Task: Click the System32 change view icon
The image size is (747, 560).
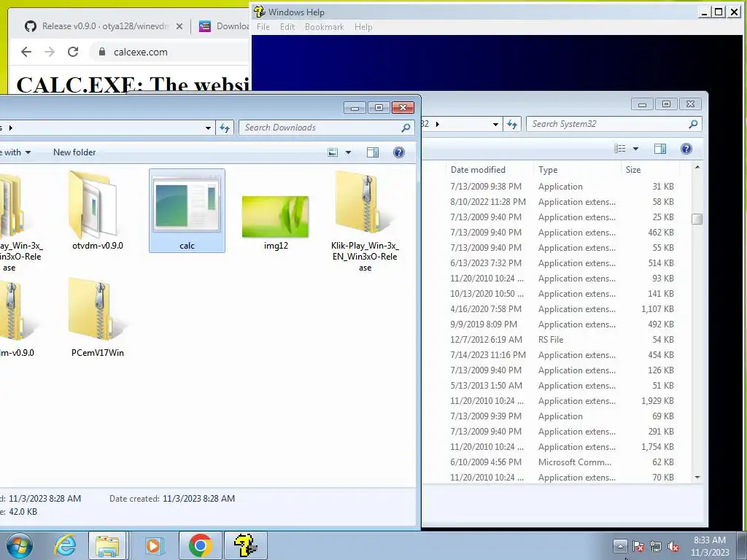Action: (x=620, y=149)
